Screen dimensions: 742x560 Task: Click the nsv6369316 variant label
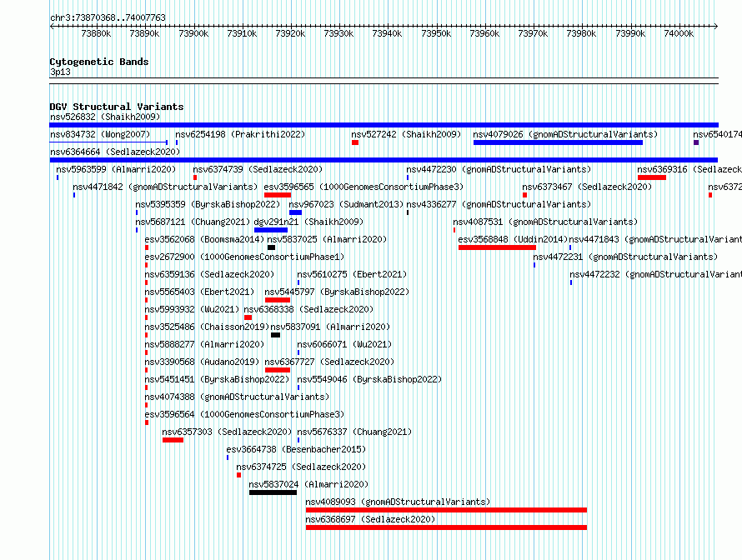tap(689, 169)
